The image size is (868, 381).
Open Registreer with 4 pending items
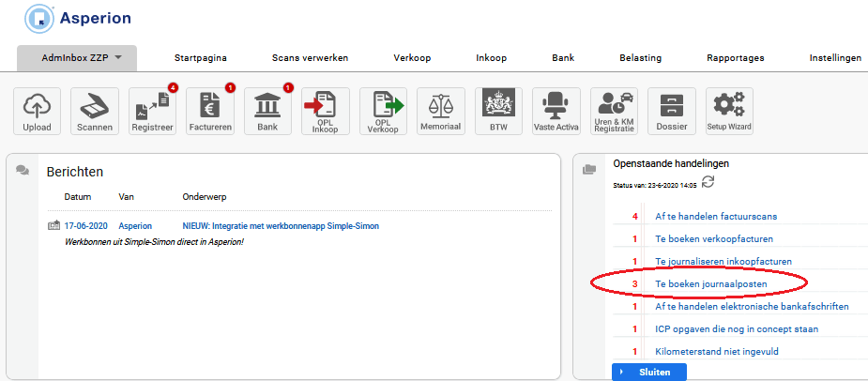coord(152,112)
